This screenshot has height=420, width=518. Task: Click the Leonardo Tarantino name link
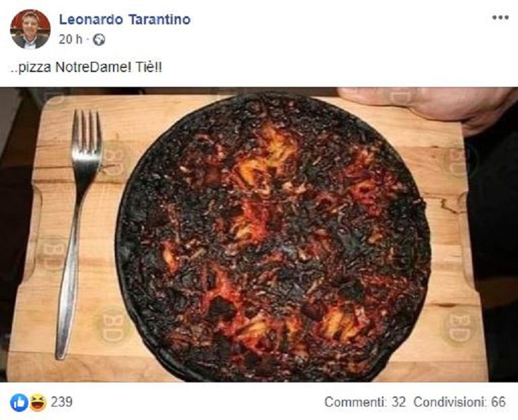click(124, 20)
